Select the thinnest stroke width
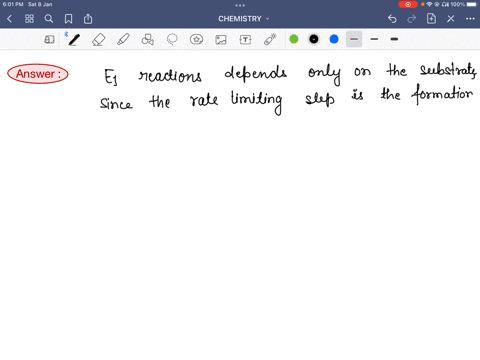Screen dimensions: 480x360 click(x=354, y=39)
